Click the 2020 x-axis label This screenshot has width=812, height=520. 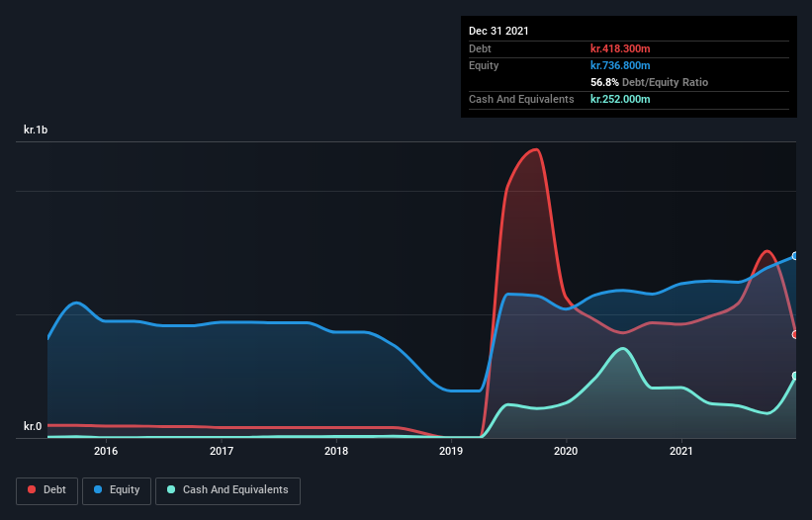[566, 451]
